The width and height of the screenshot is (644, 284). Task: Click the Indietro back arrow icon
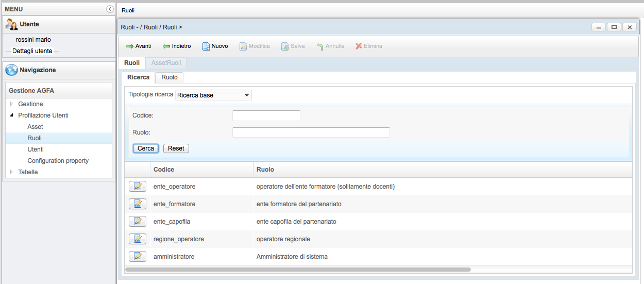[166, 46]
